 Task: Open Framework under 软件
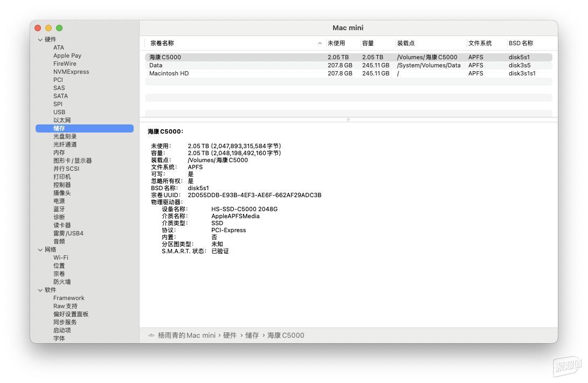(x=68, y=298)
